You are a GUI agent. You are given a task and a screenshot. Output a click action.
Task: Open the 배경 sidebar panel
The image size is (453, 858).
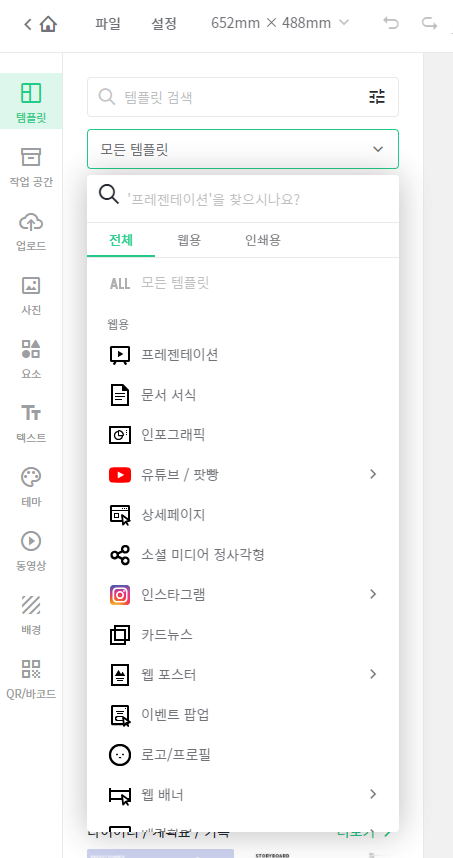point(31,614)
